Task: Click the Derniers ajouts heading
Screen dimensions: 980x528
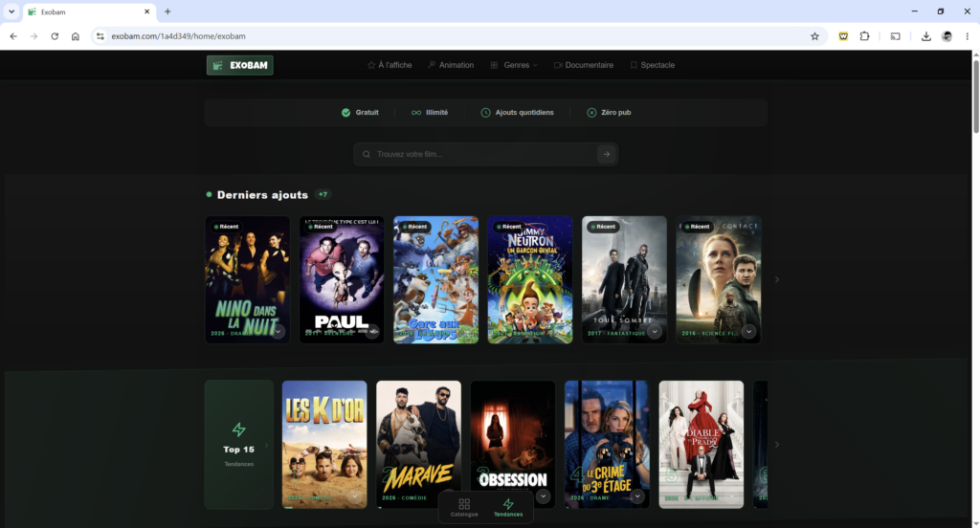Action: pos(262,195)
